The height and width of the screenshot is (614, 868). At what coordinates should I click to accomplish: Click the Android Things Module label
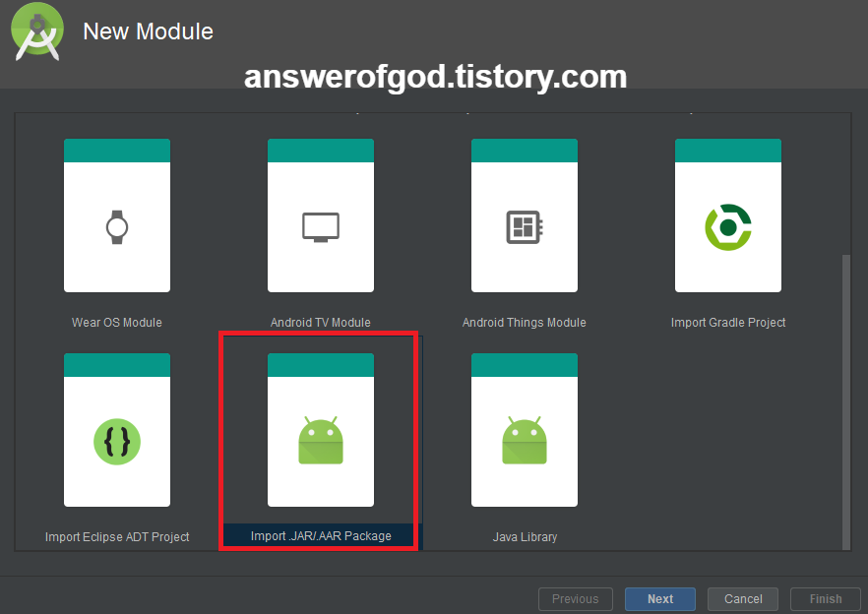pyautogui.click(x=525, y=322)
